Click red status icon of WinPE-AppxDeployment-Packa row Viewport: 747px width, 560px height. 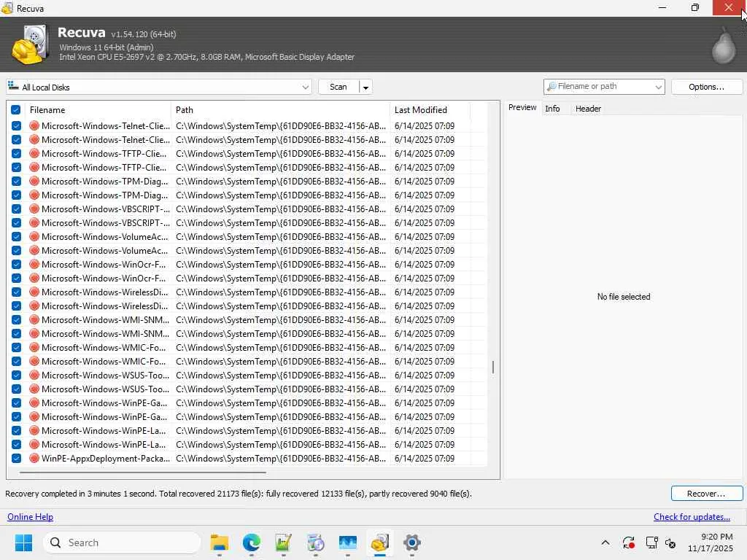[34, 458]
